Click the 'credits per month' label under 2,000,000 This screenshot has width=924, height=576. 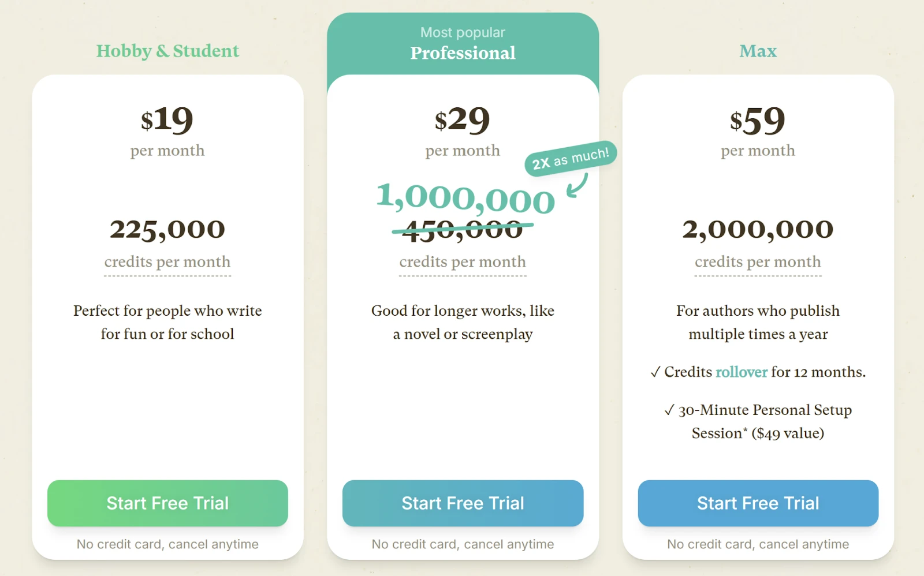(x=758, y=262)
